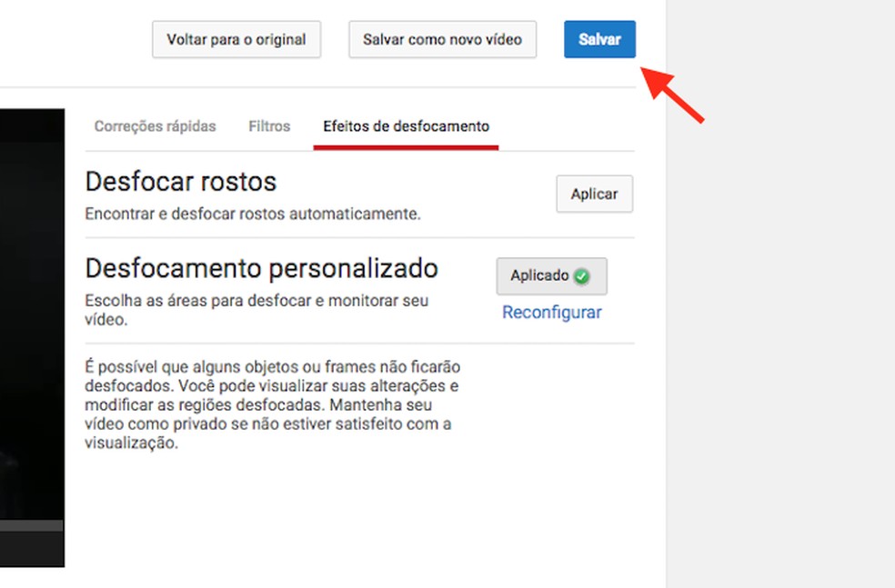The height and width of the screenshot is (588, 895).
Task: Revert changes with Voltar para o original
Action: pyautogui.click(x=236, y=39)
